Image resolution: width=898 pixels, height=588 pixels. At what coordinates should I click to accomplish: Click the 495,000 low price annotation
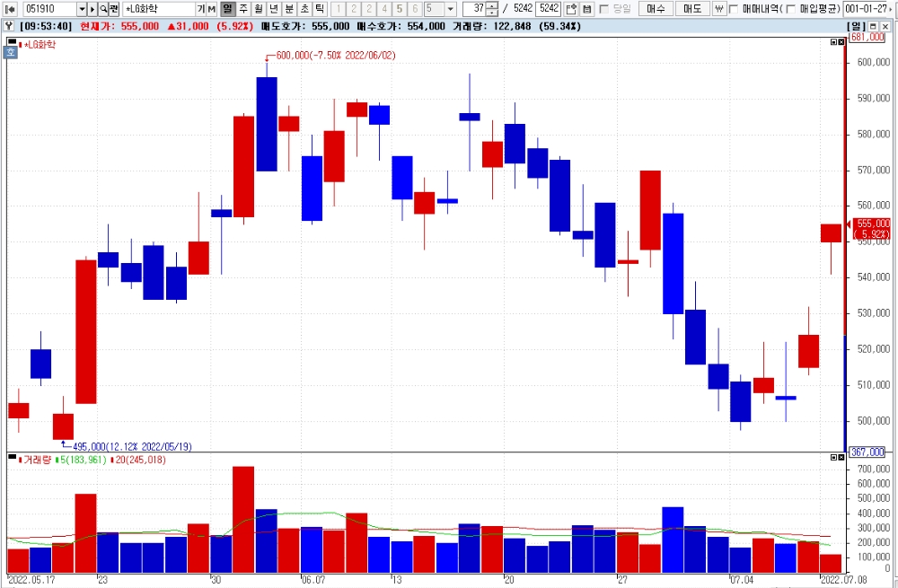click(132, 446)
